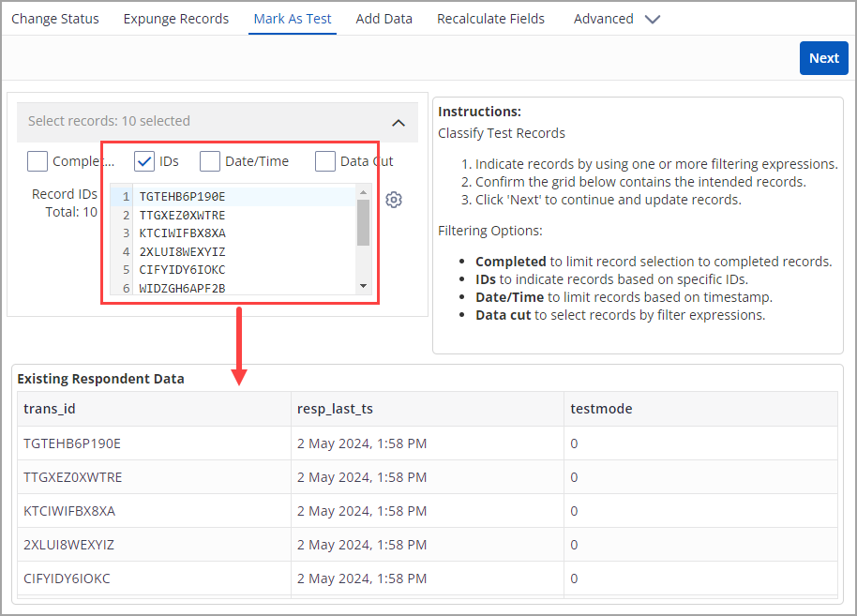Open the Recalculate Fields tab
The image size is (857, 616).
490,19
